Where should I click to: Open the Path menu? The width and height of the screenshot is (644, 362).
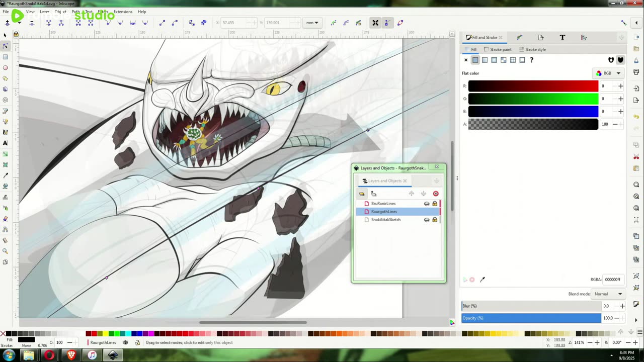[x=75, y=12]
